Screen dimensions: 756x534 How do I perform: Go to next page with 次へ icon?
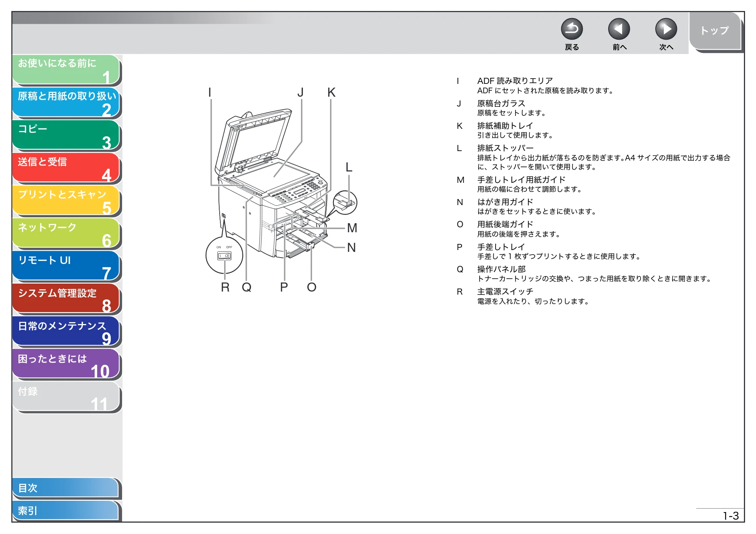click(x=666, y=29)
